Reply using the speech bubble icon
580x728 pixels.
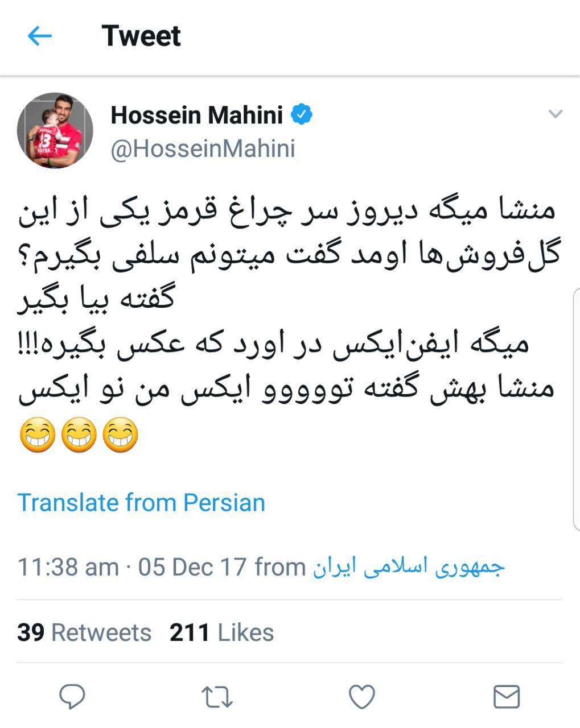(x=72, y=696)
